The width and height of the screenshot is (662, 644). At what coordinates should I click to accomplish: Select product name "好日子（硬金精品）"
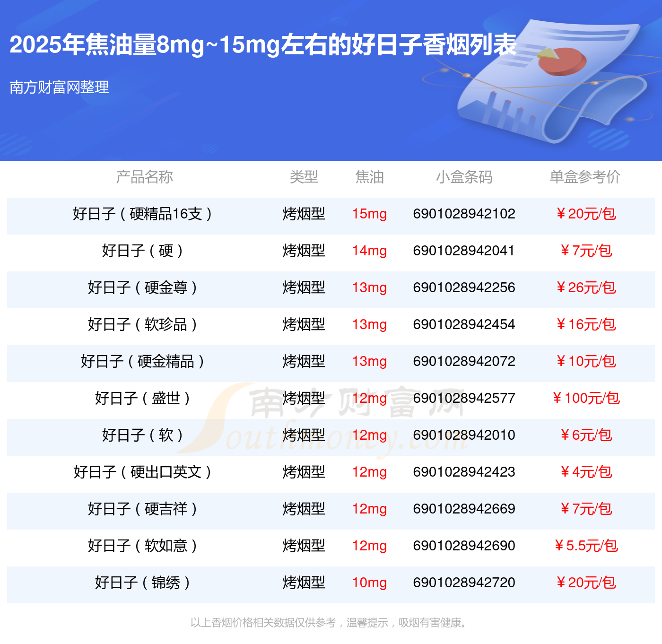(142, 361)
